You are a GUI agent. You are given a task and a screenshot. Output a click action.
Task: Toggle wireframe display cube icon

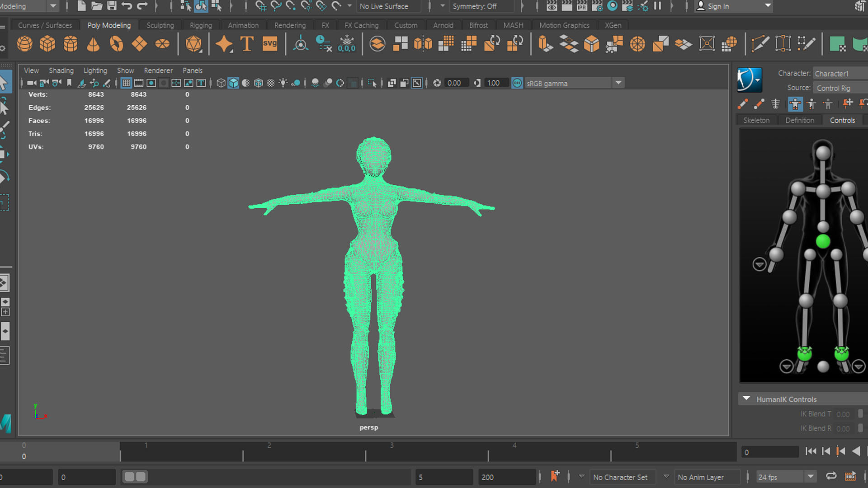221,83
